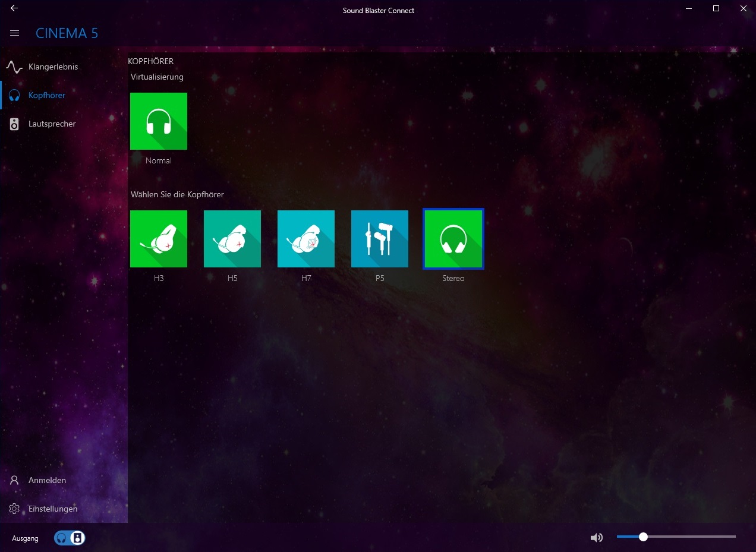Open Anmelden to sign in
Viewport: 756px width, 552px height.
[64, 480]
